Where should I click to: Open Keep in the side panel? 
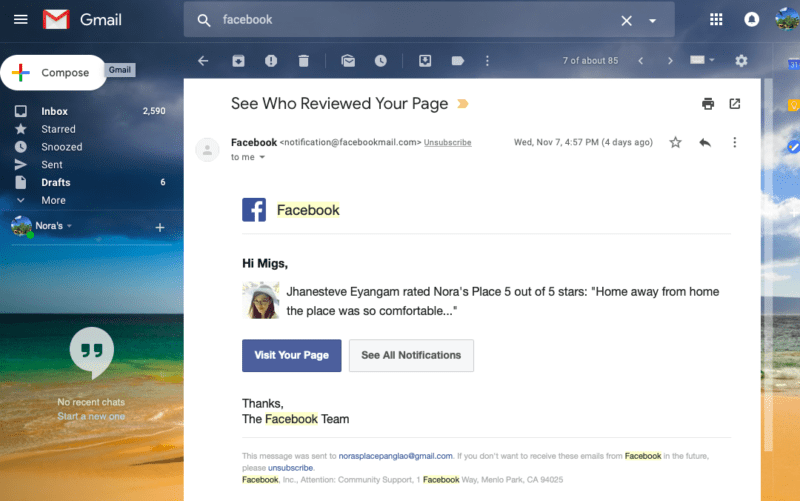(x=794, y=105)
